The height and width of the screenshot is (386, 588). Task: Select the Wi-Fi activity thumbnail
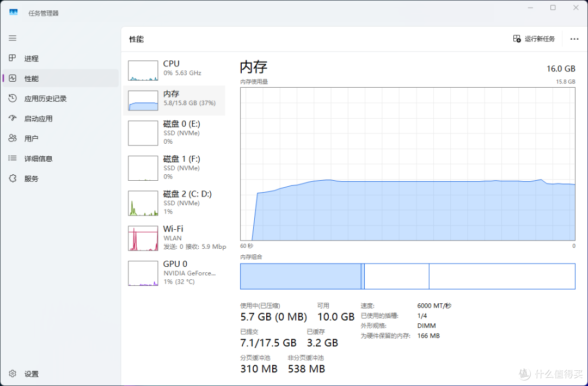[x=143, y=238]
